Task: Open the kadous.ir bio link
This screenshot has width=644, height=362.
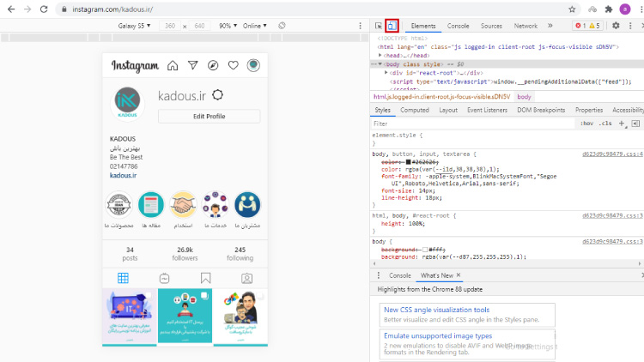Action: [124, 175]
